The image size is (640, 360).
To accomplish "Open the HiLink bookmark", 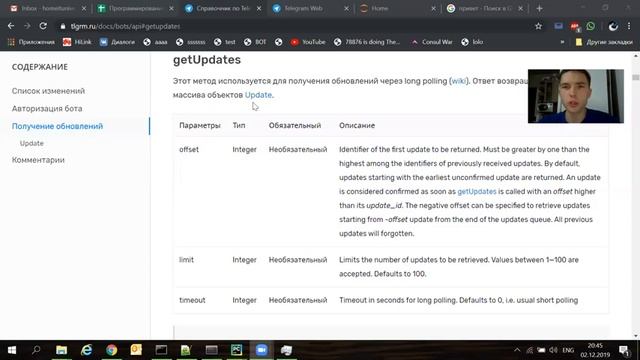I will 77,42.
